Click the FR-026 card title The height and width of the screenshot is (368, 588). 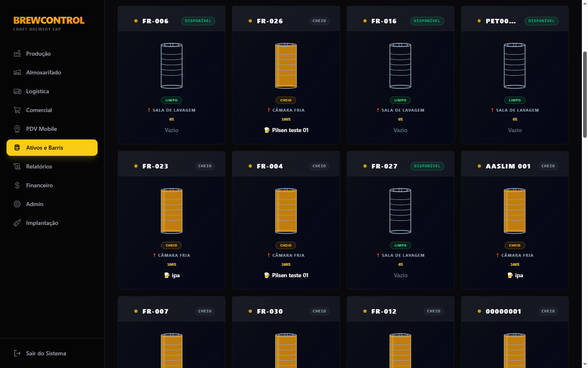click(270, 21)
